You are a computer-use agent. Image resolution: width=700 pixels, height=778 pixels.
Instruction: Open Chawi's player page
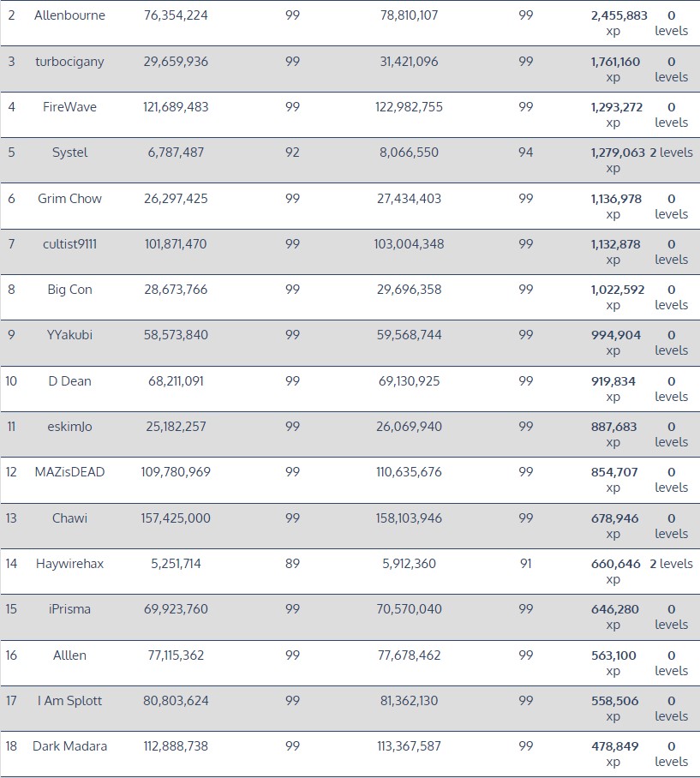tap(69, 518)
